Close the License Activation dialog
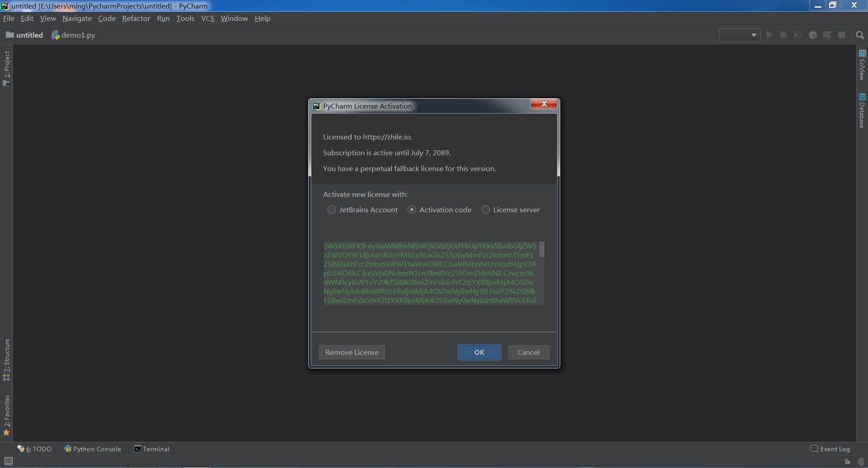The height and width of the screenshot is (468, 868). [544, 104]
